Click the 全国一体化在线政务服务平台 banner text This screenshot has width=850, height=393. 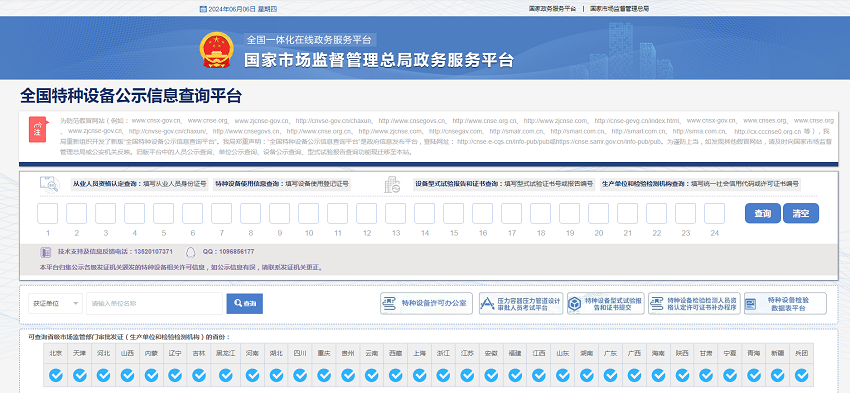(x=309, y=40)
